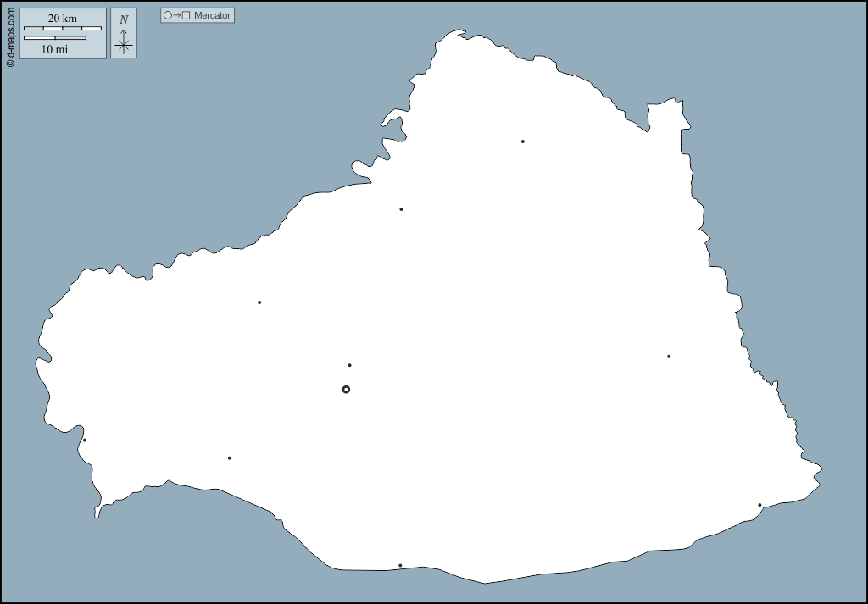The height and width of the screenshot is (604, 868).
Task: Open the d-maps.com copyright link
Action: [x=10, y=36]
